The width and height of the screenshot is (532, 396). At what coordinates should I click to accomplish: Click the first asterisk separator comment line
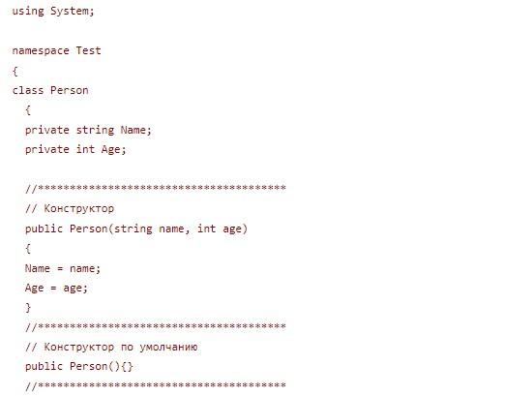[156, 188]
